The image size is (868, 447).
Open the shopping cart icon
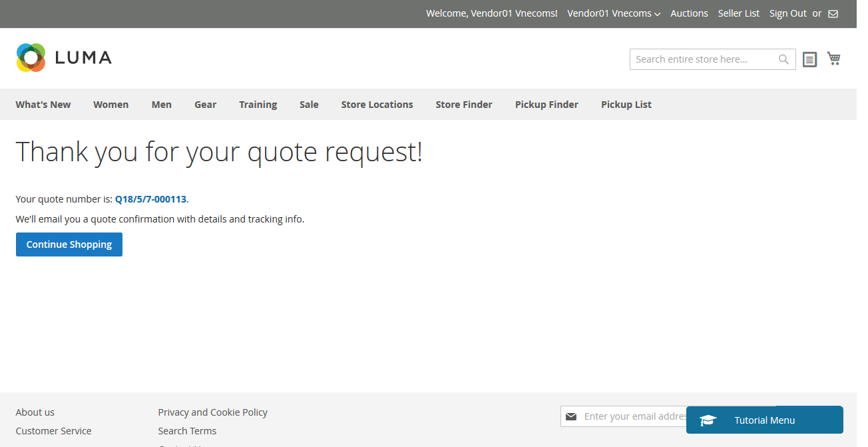click(x=833, y=59)
